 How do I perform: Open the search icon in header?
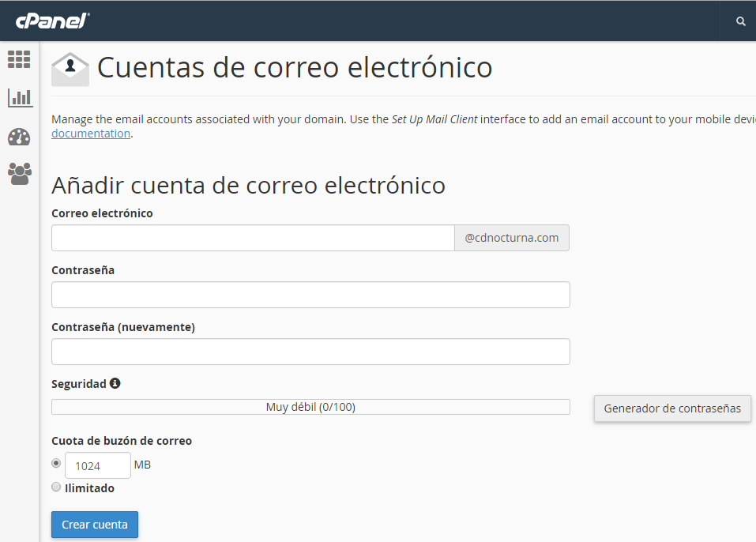pyautogui.click(x=740, y=21)
